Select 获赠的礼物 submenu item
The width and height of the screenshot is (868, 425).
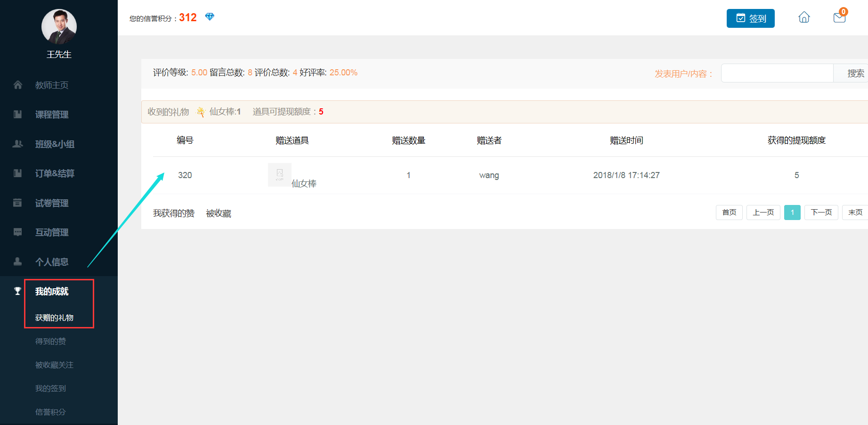pyautogui.click(x=54, y=318)
